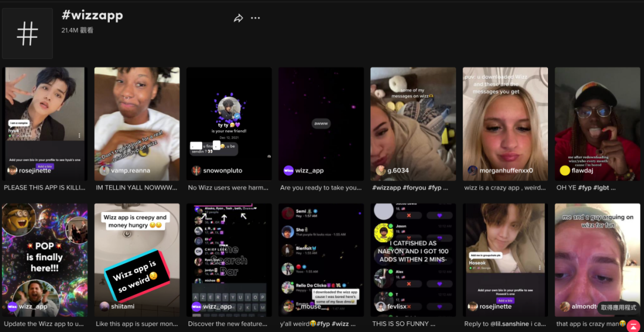Click username morganhuffenxx0

[506, 170]
